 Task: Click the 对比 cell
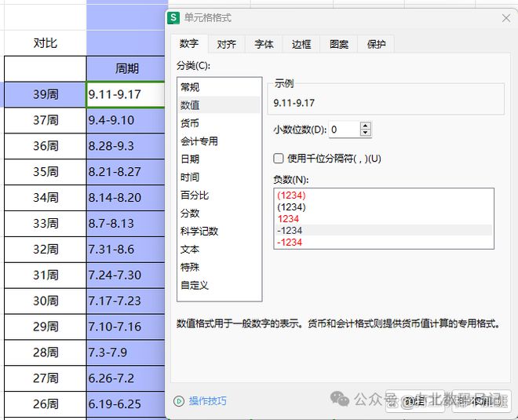click(46, 43)
